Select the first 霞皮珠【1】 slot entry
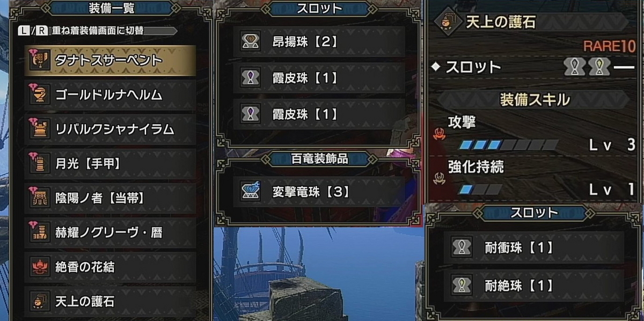The height and width of the screenshot is (321, 644). (x=319, y=78)
